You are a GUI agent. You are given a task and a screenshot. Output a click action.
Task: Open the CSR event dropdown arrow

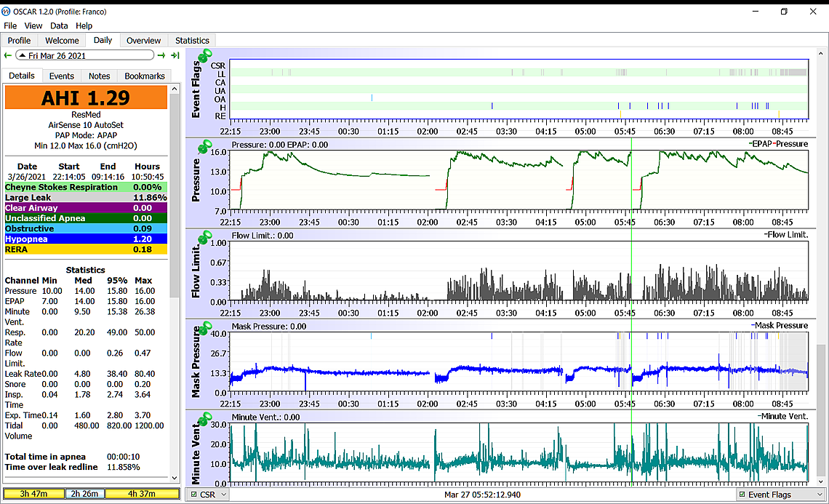click(224, 495)
